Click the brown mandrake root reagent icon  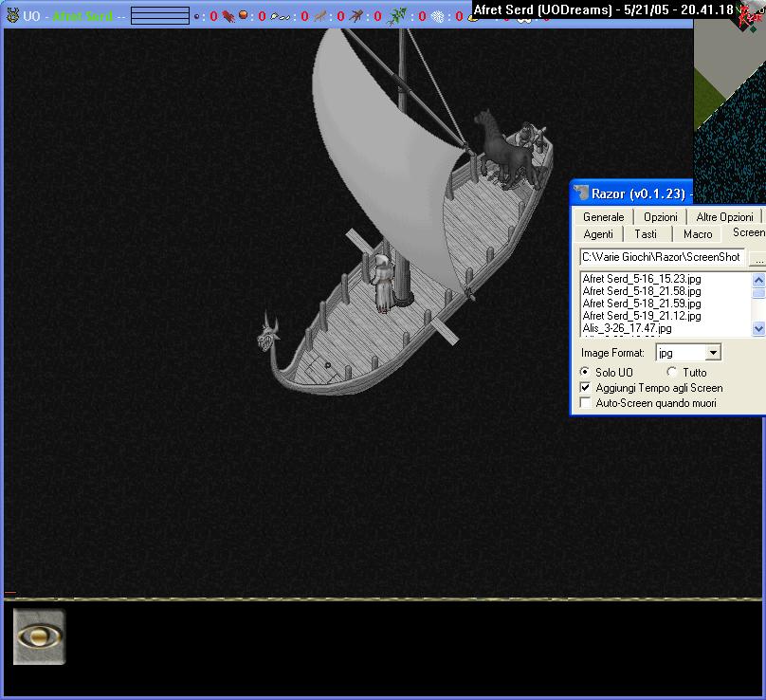click(x=356, y=16)
